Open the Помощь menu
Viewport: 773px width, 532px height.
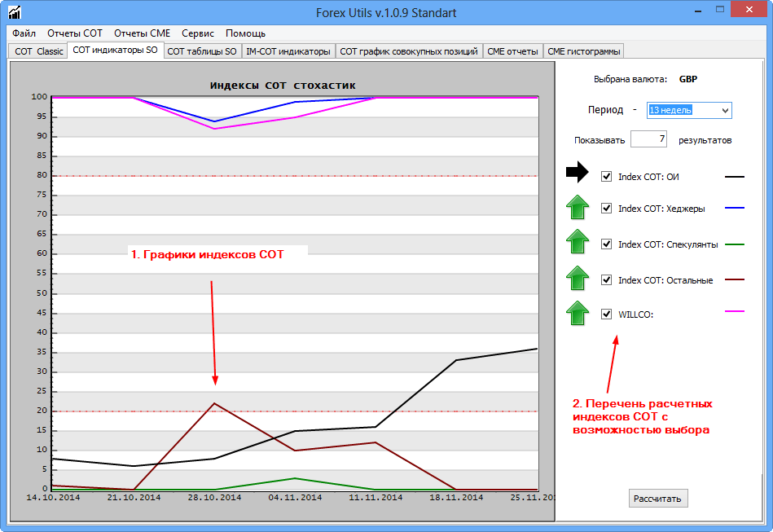pyautogui.click(x=245, y=33)
